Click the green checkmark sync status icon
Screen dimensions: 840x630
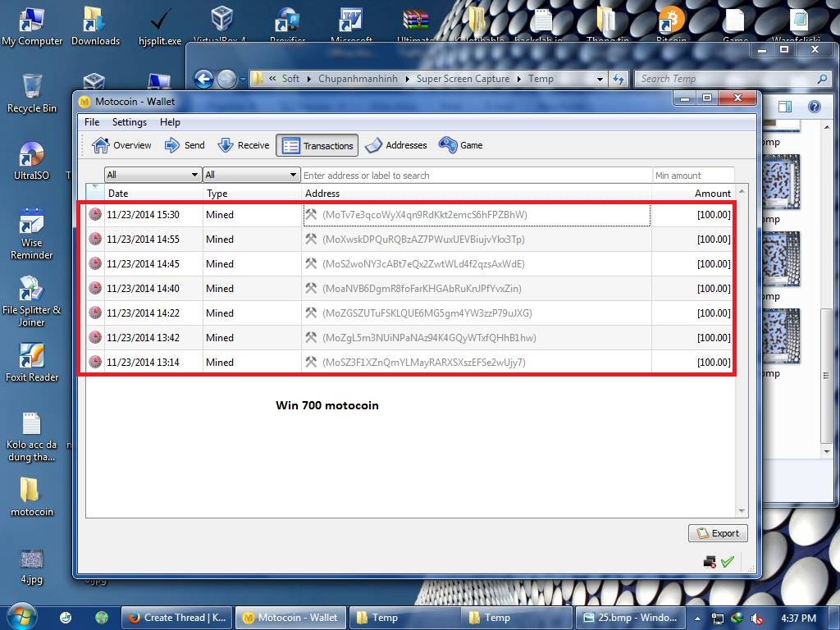tap(727, 561)
